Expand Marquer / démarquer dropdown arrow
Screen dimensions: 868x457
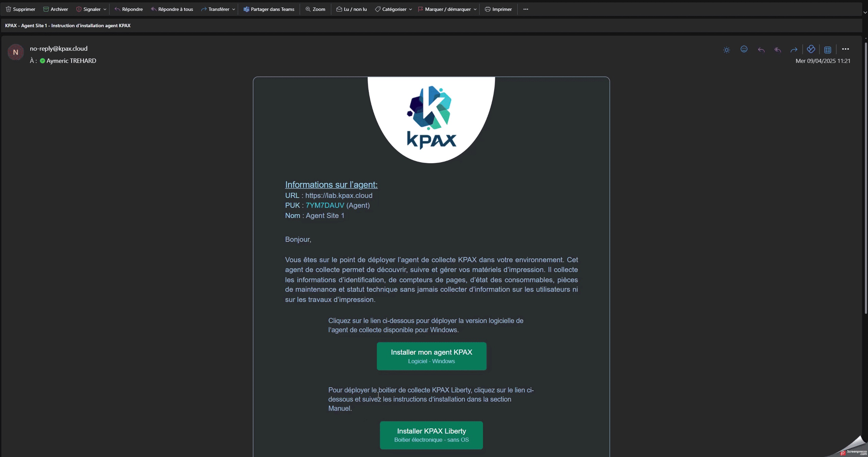475,10
